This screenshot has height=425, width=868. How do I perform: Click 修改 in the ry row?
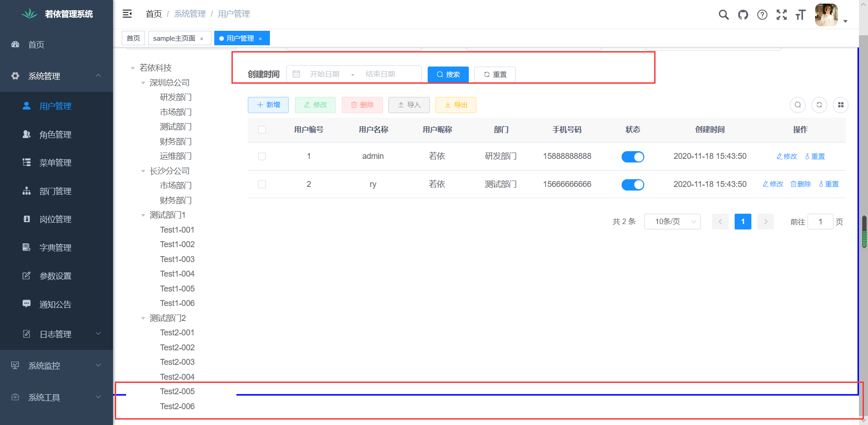(773, 184)
